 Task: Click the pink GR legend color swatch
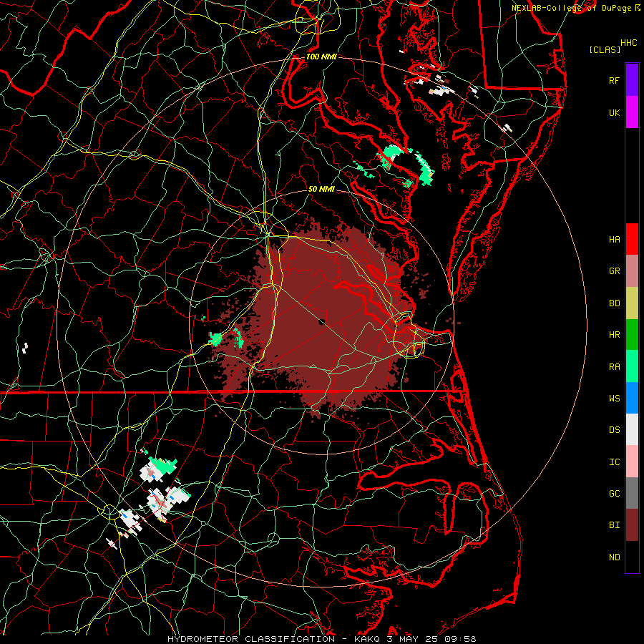click(632, 271)
